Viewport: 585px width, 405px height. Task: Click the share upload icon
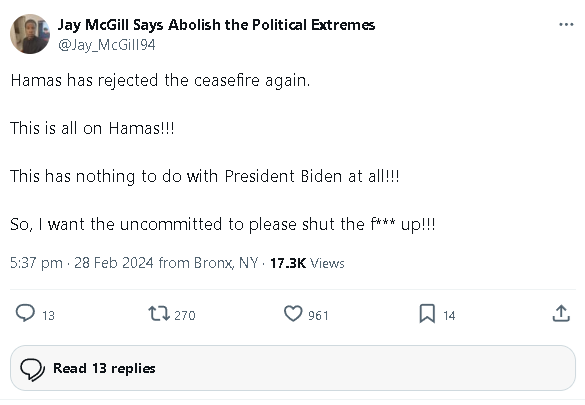[561, 313]
